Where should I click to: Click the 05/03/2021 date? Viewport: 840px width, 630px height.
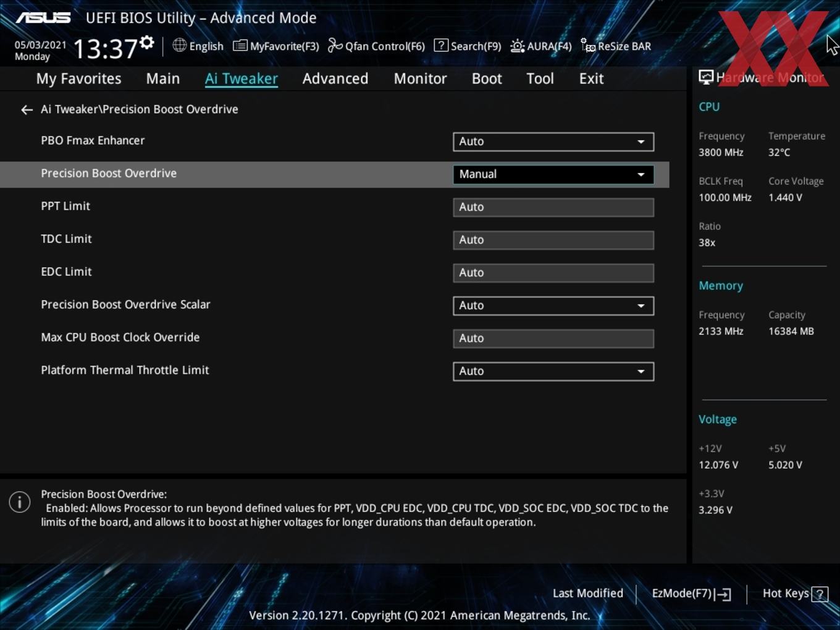pos(41,45)
